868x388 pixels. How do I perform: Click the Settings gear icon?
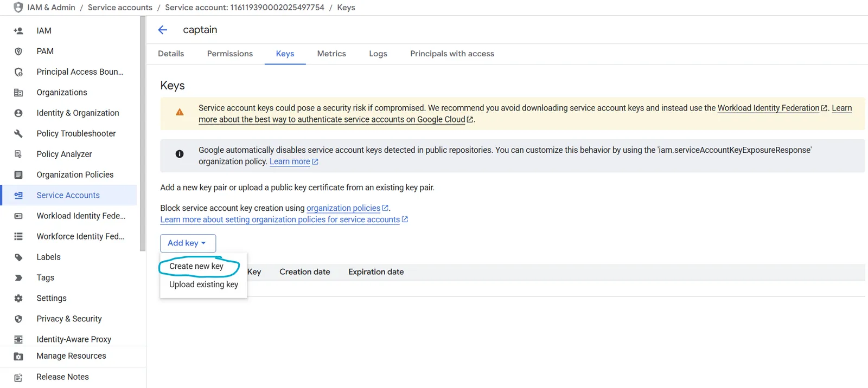pos(18,299)
